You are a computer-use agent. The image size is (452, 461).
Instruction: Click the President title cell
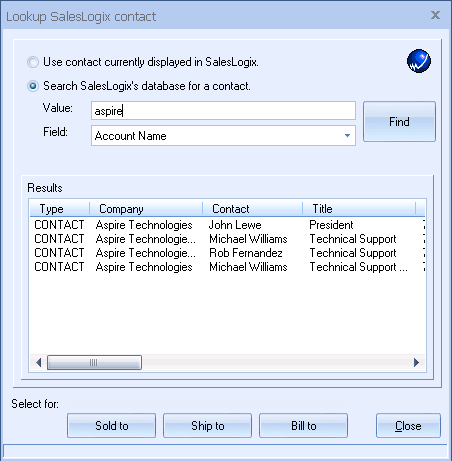[331, 225]
